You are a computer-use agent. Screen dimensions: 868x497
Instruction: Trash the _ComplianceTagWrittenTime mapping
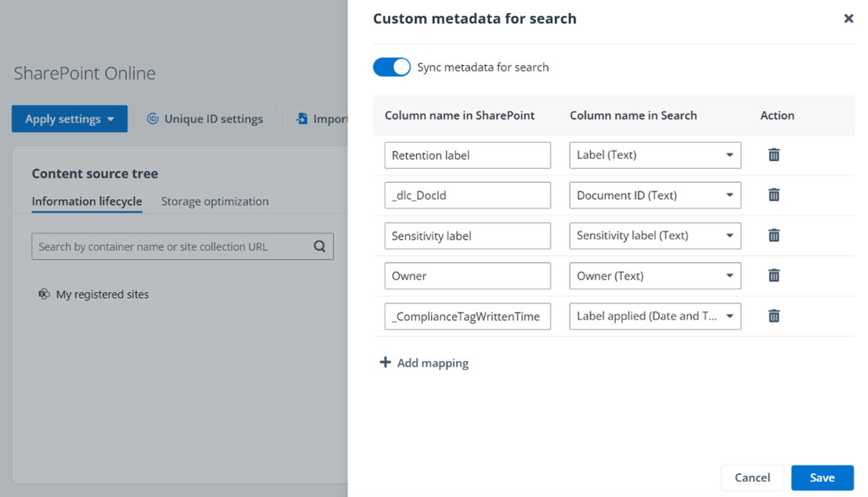point(773,316)
